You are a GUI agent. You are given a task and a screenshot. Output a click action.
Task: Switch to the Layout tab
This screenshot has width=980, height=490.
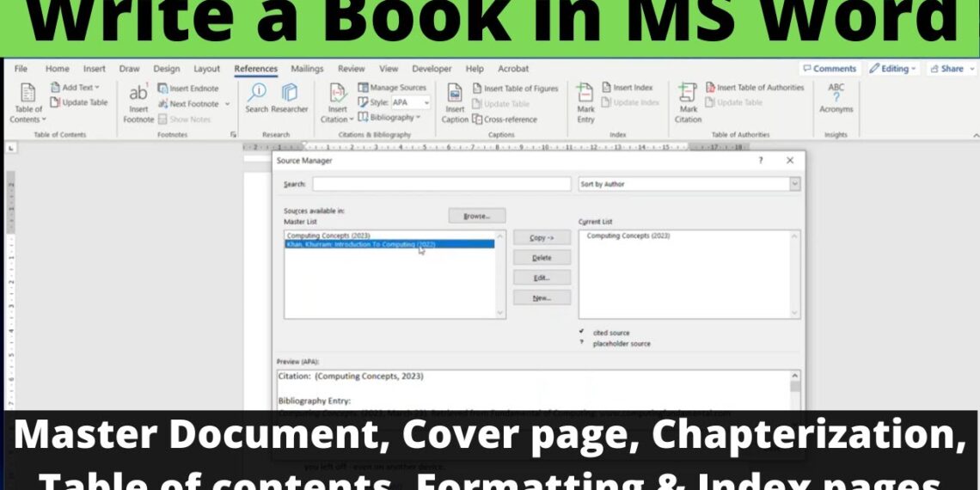(x=206, y=69)
